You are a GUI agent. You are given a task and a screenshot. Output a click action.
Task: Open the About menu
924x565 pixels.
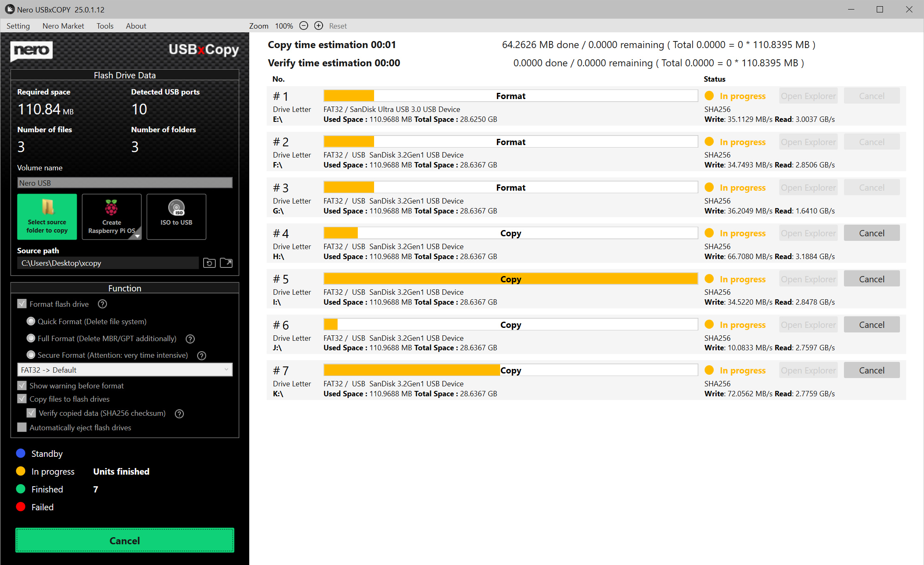136,26
